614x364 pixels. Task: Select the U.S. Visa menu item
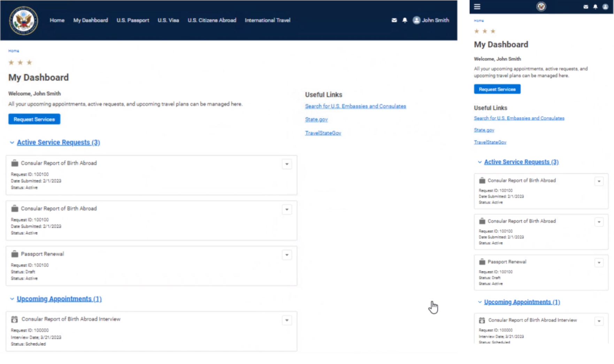(x=168, y=20)
